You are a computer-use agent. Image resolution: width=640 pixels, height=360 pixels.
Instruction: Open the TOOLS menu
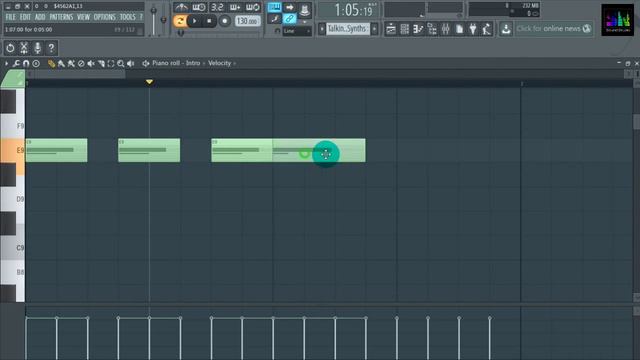[x=127, y=17]
